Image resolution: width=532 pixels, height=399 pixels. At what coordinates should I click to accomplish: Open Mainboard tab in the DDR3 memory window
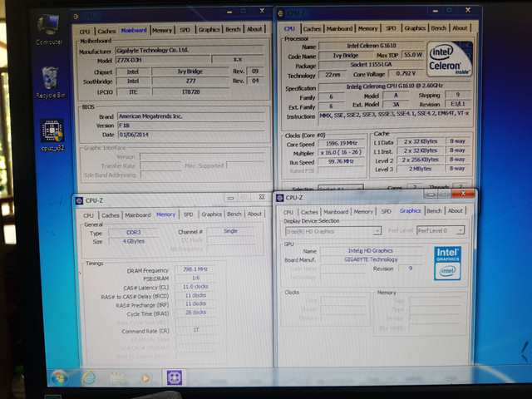(x=138, y=214)
